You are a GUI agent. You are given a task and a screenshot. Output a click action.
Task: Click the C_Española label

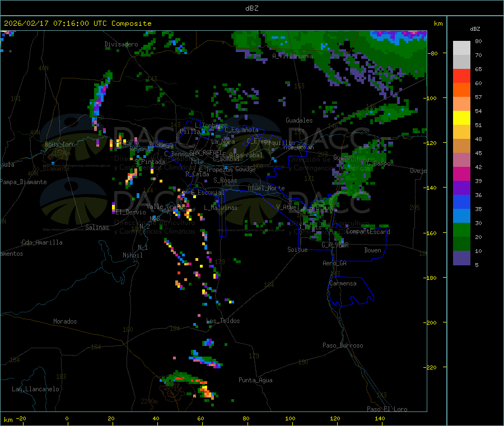[x=241, y=130]
